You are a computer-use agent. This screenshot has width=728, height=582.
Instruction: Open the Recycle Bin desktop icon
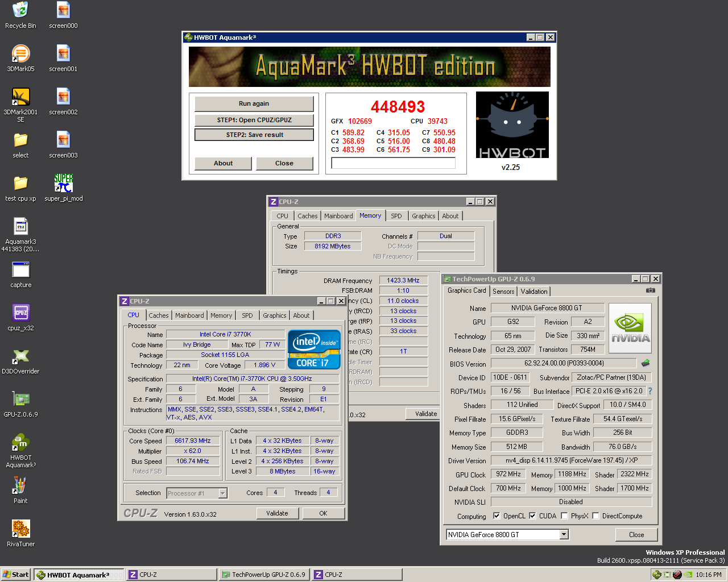(x=20, y=15)
